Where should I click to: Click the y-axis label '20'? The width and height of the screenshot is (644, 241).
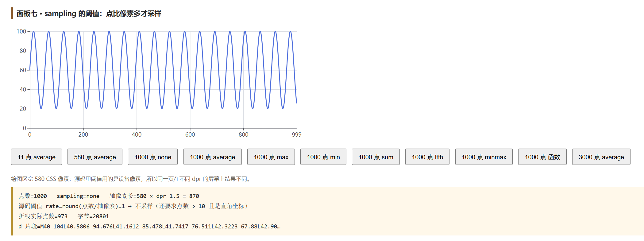23,109
